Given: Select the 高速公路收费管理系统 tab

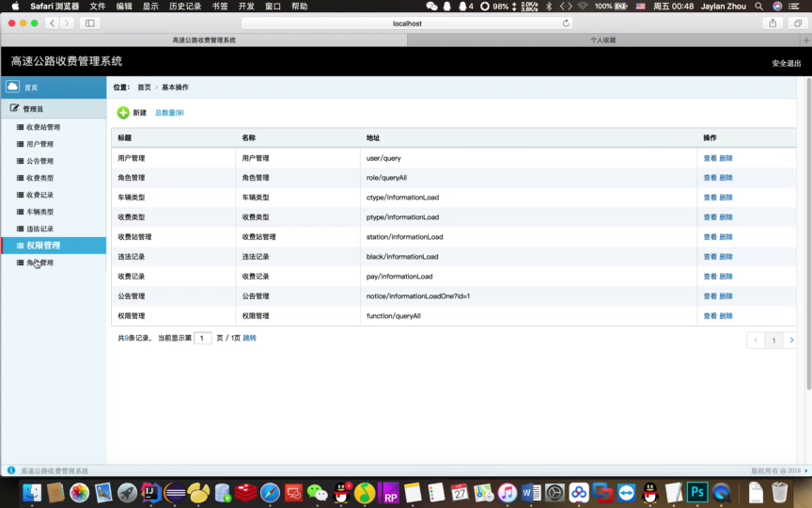Looking at the screenshot, I should (x=204, y=40).
